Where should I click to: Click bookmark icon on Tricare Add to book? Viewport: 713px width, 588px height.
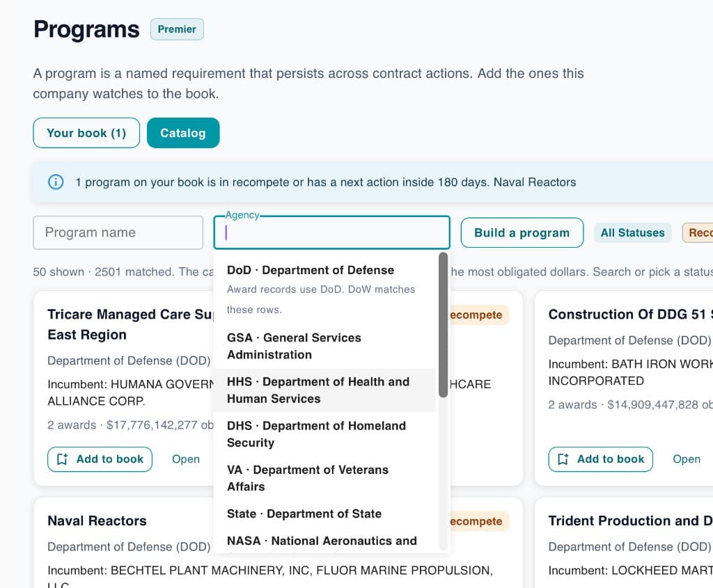[62, 459]
